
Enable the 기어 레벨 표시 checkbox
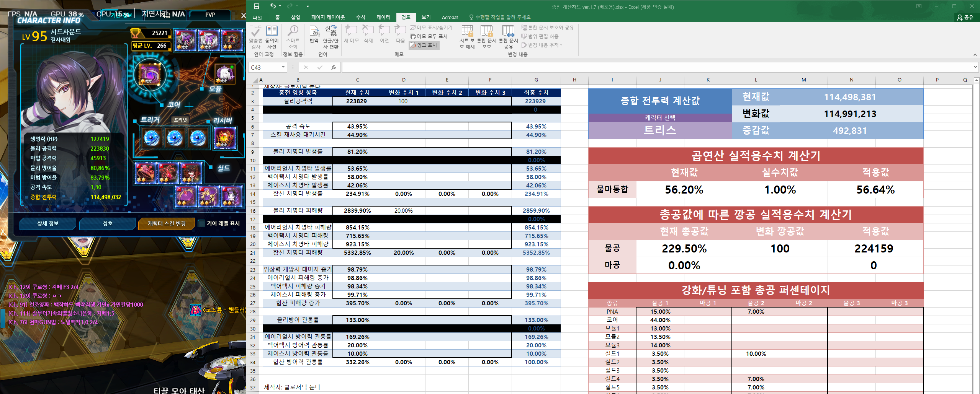coord(201,223)
